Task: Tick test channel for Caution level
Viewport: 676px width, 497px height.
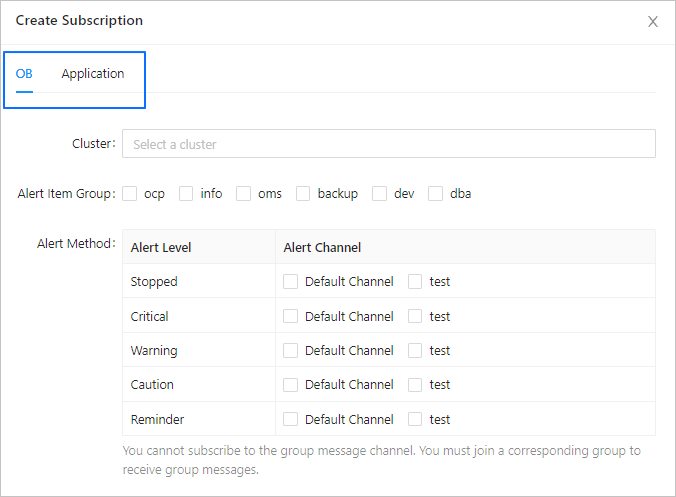Action: 416,385
